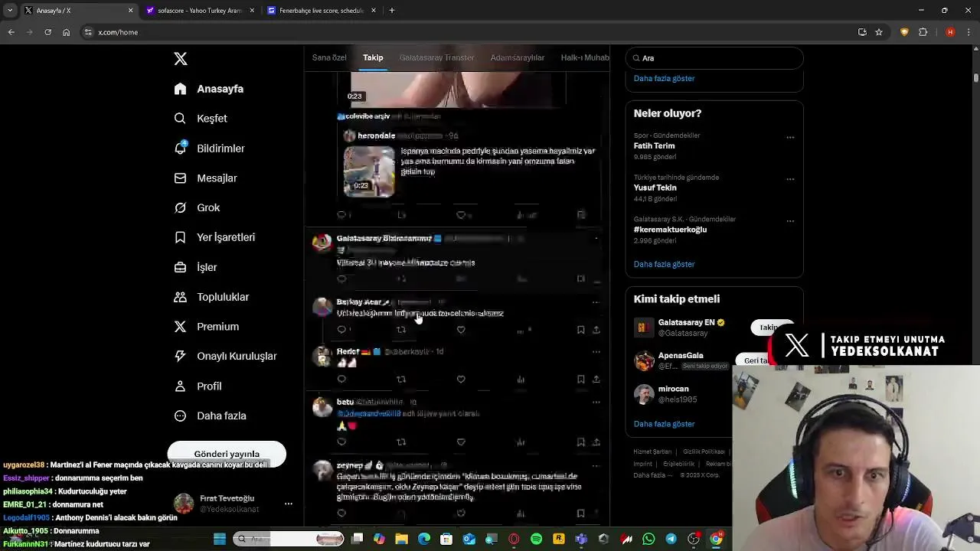The width and height of the screenshot is (980, 551).
Task: Open Profil person icon
Action: [180, 386]
